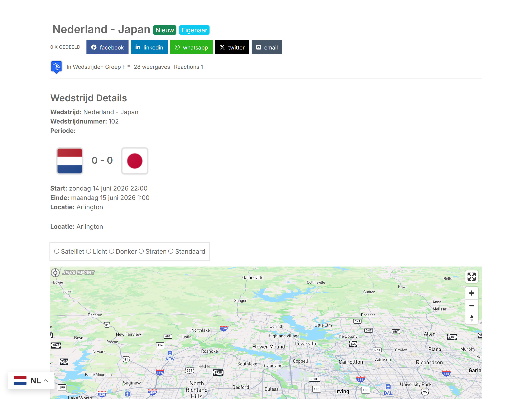Click the Eigenaar badge
This screenshot has width=532, height=399.
(x=194, y=30)
